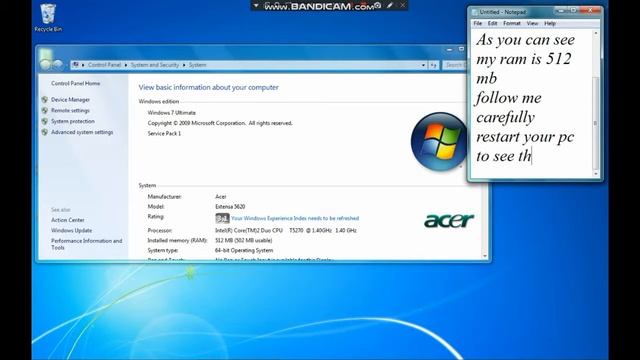Image resolution: width=640 pixels, height=360 pixels.
Task: Click the 64-bit Operating System value
Action: [x=244, y=250]
